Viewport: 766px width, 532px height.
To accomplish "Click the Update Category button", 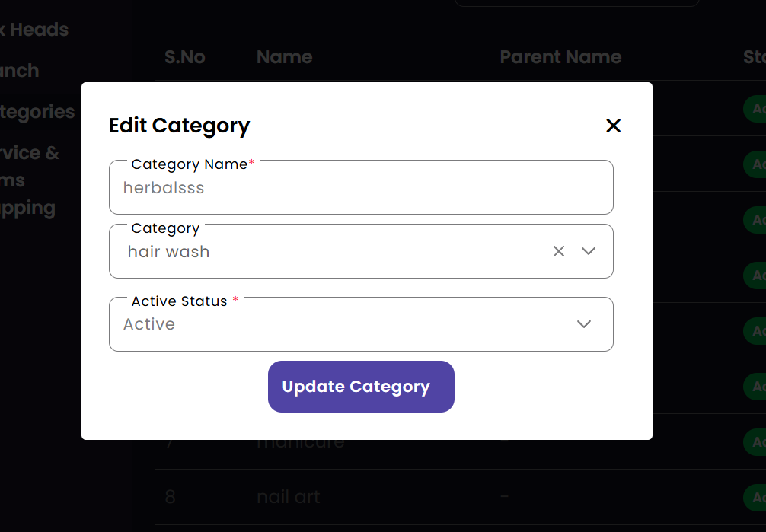I will [x=361, y=387].
